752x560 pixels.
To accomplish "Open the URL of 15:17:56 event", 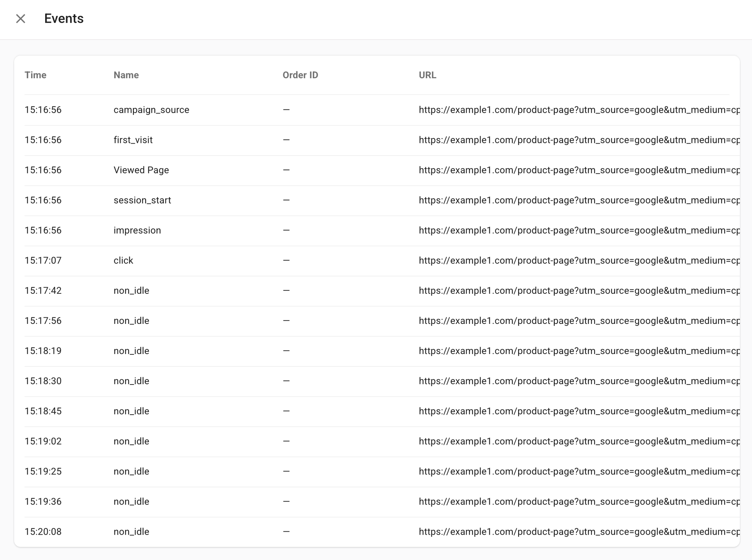I will 579,321.
